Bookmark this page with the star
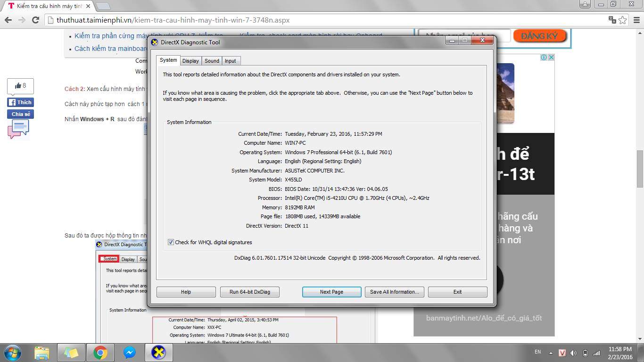This screenshot has width=644, height=362. (623, 20)
